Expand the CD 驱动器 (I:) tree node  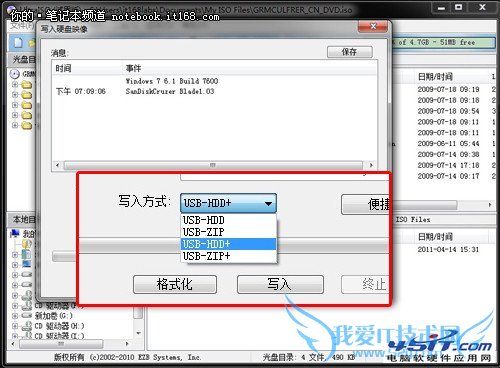click(15, 336)
